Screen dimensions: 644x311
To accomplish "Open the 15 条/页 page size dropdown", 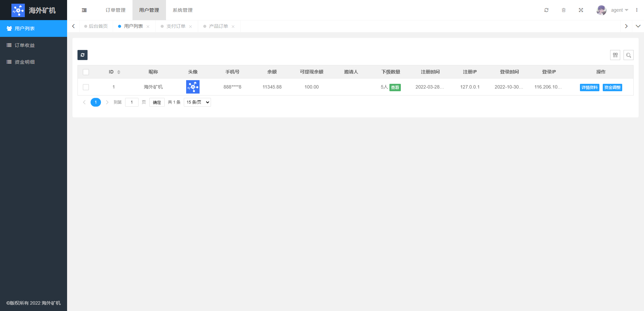I will (x=197, y=102).
